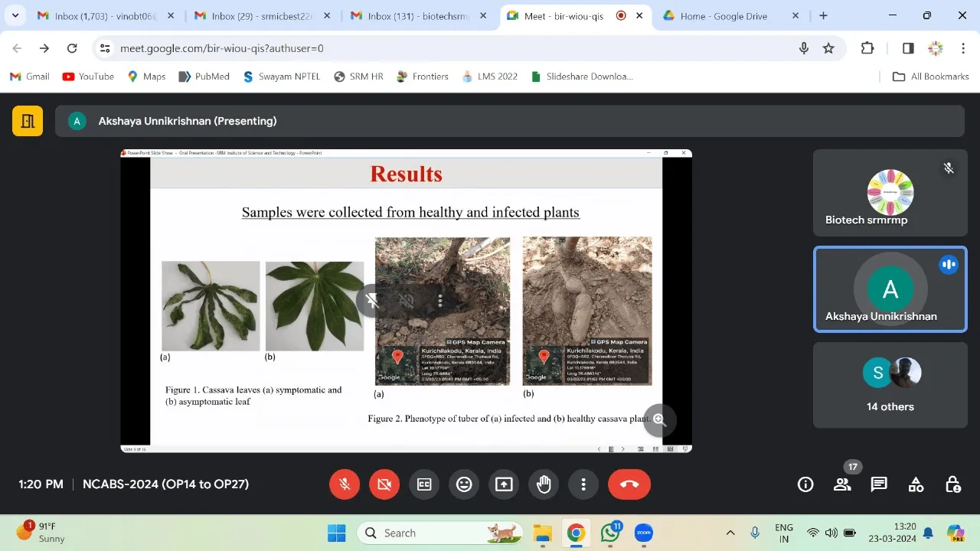Screen dimensions: 980x551
Task: Open the Meet more options menu
Action: point(583,484)
